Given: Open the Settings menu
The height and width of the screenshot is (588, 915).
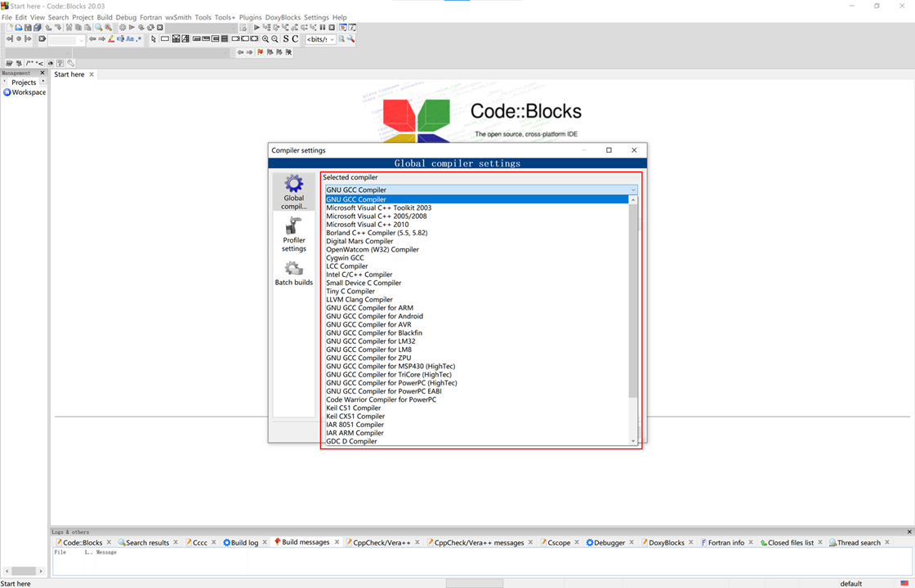Looking at the screenshot, I should coord(316,17).
